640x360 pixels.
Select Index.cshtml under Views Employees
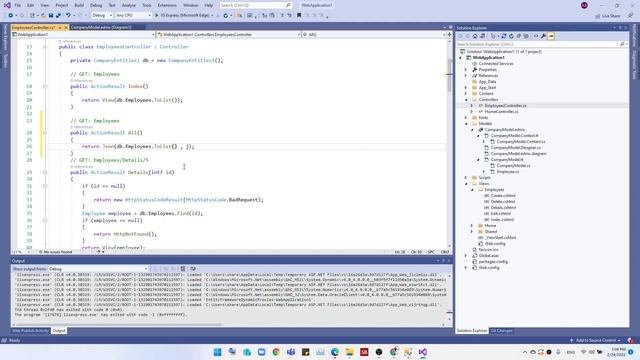pyautogui.click(x=502, y=220)
